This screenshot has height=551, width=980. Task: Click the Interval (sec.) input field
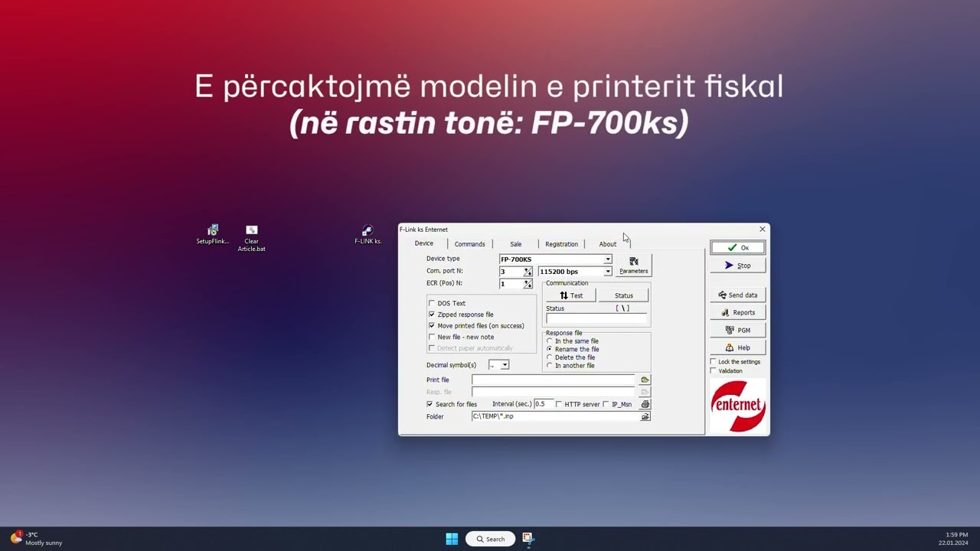pyautogui.click(x=543, y=403)
